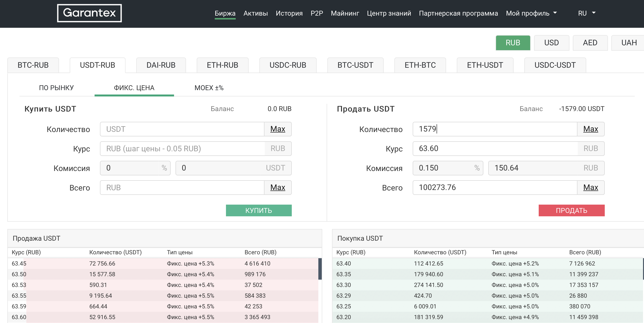Click the buy Комиссия USDT field
The height and width of the screenshot is (323, 644).
point(234,168)
